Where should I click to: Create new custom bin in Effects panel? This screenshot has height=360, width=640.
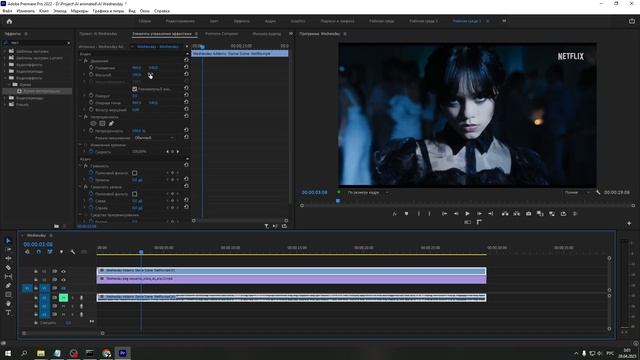click(56, 226)
